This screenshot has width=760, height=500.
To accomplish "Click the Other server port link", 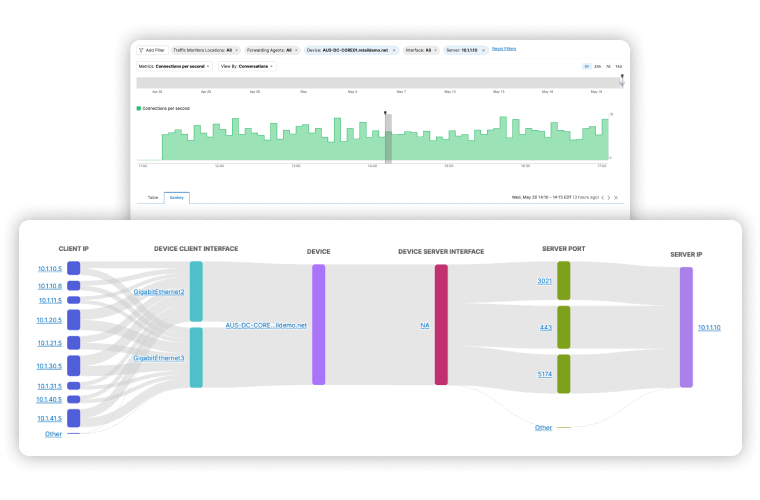I will coord(543,427).
